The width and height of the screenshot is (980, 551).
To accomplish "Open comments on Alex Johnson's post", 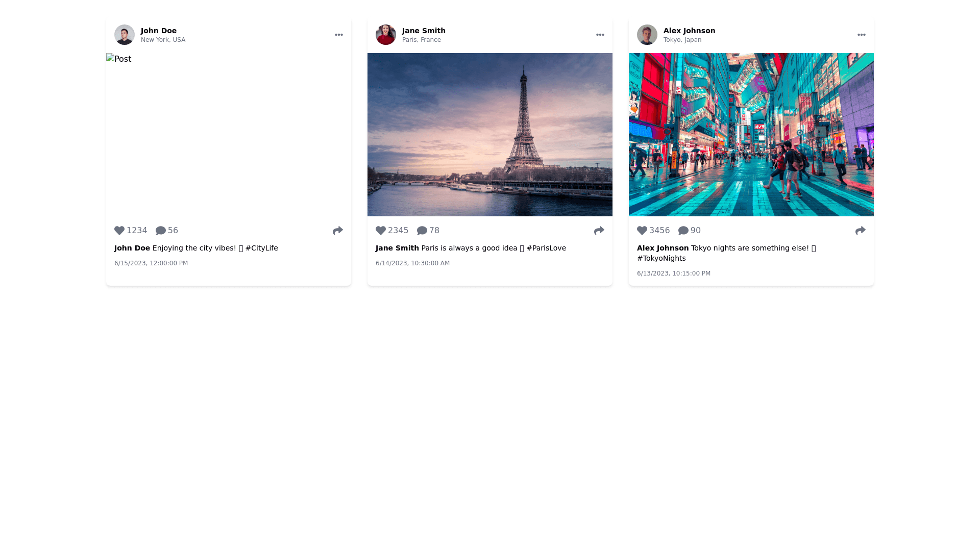I will (x=683, y=231).
